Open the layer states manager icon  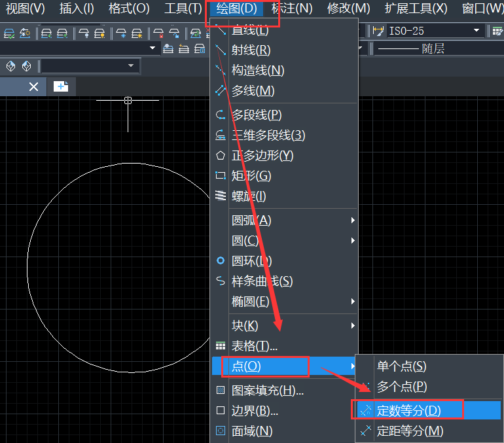(200, 48)
